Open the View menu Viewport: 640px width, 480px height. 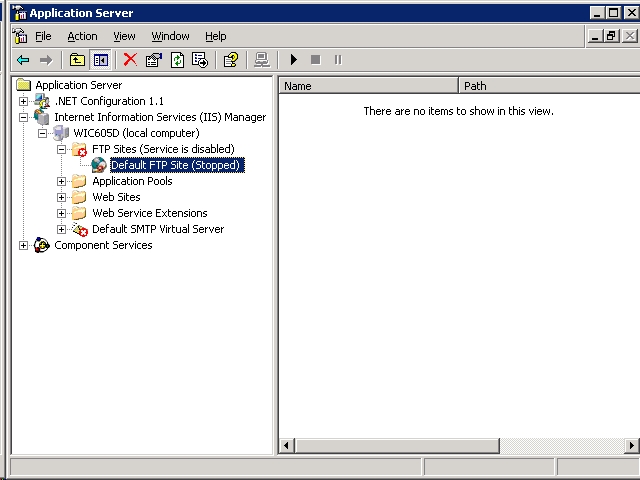[124, 36]
